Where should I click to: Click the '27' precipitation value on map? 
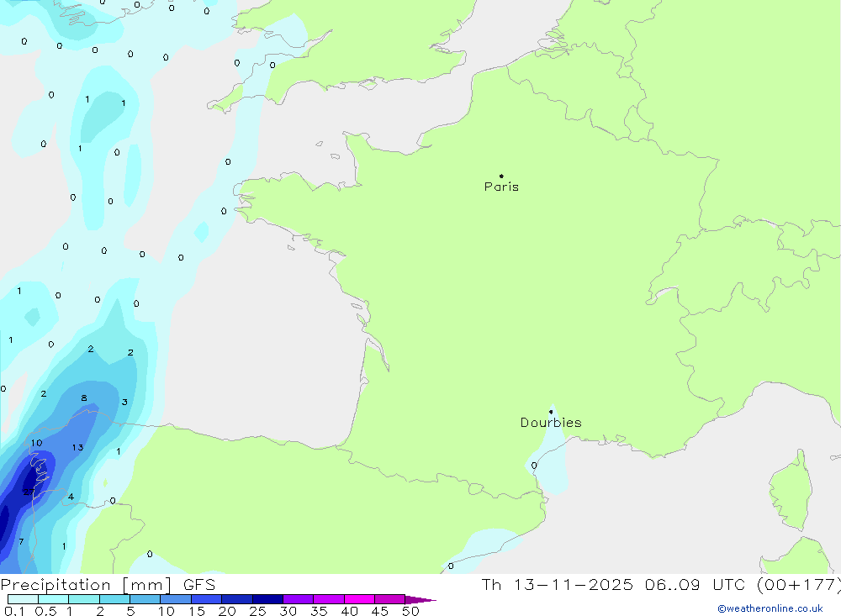click(x=29, y=492)
